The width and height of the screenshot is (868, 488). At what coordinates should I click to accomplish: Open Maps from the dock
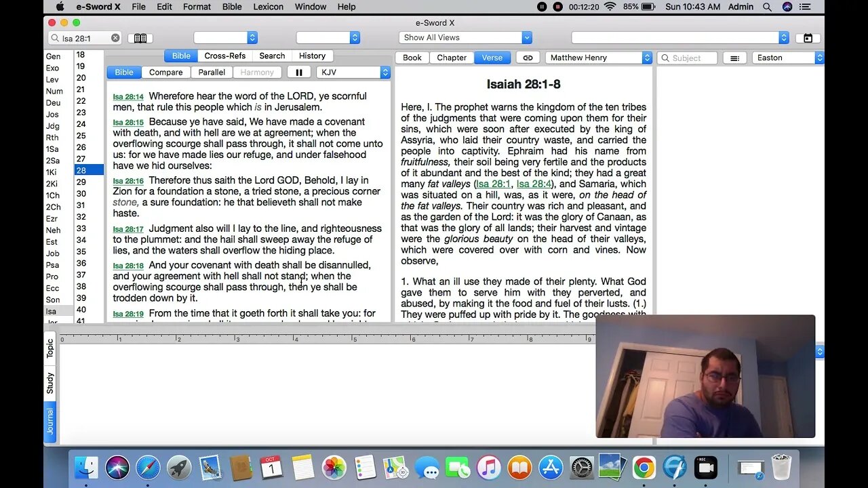pyautogui.click(x=395, y=468)
